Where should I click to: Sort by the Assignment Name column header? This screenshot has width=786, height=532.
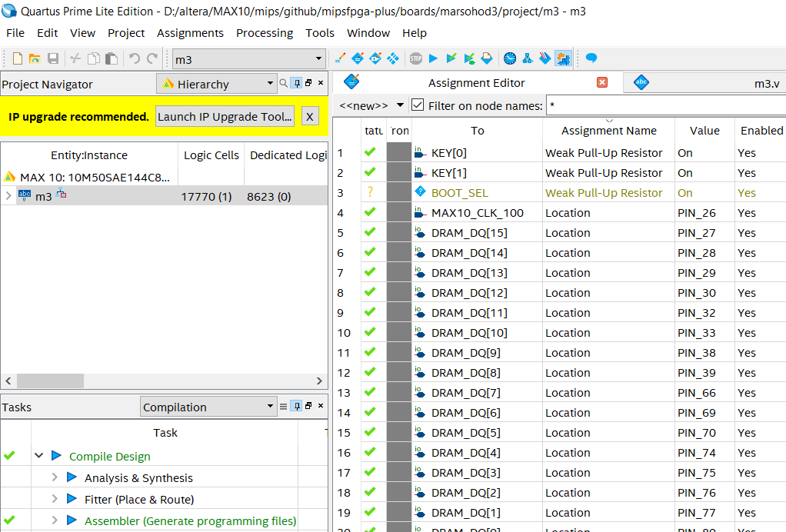click(608, 131)
